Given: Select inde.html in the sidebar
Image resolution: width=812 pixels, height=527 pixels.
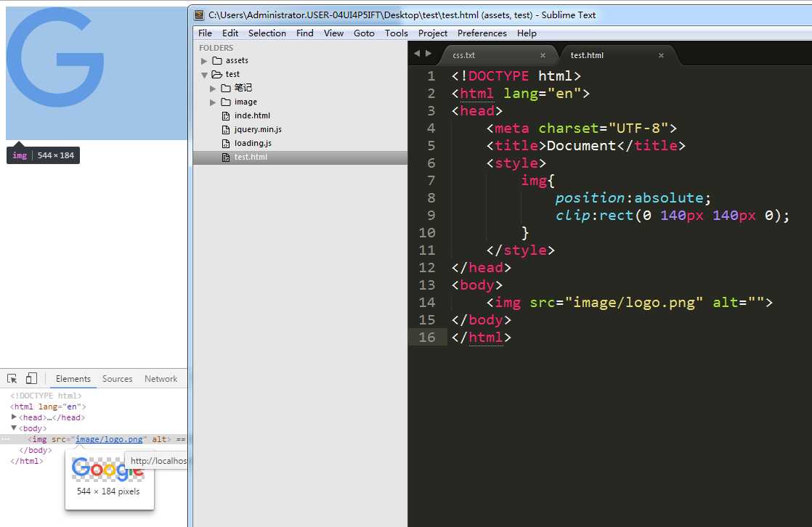Looking at the screenshot, I should (x=252, y=116).
